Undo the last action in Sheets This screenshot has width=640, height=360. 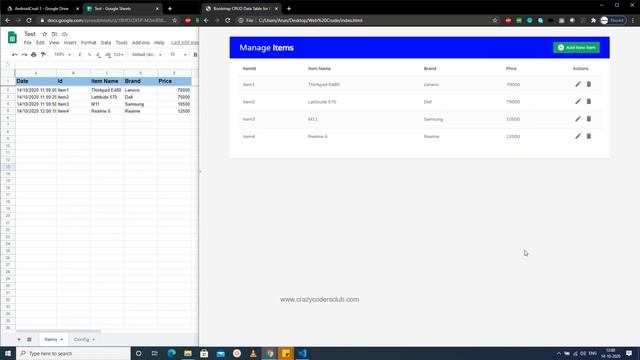click(x=15, y=55)
